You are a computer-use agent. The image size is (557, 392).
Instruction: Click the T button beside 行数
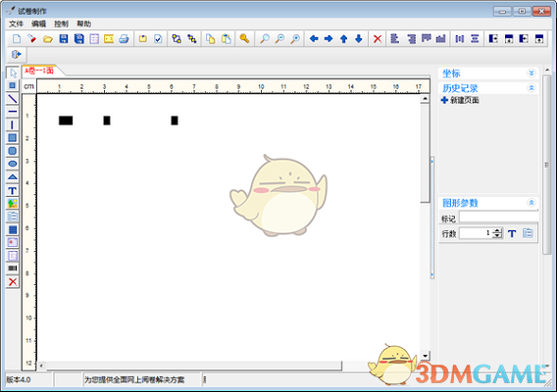pyautogui.click(x=512, y=233)
